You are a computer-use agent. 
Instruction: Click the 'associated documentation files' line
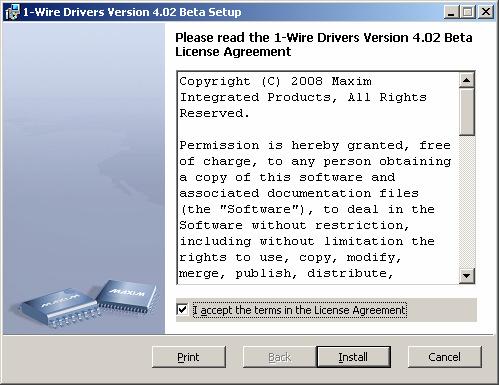coord(299,193)
